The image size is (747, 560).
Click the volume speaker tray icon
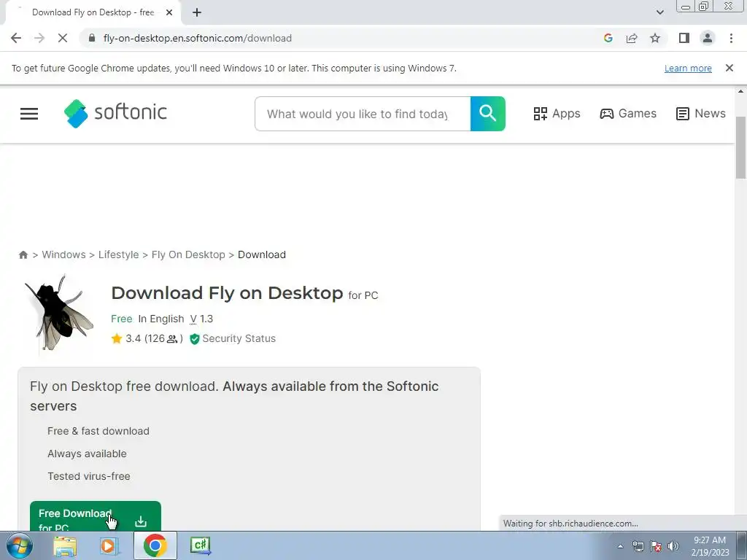(673, 546)
